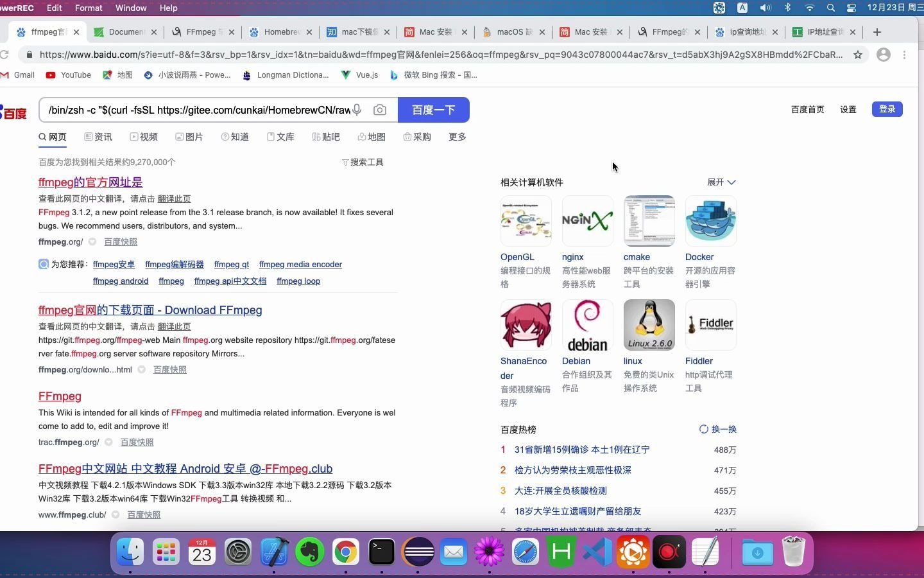
Task: Open Safari compass icon in Dock
Action: (526, 552)
